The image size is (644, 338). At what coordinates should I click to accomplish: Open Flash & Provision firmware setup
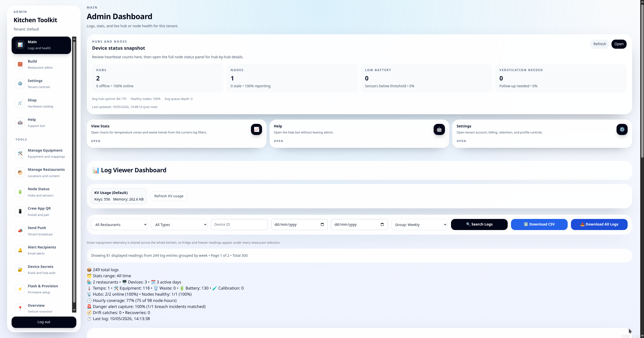pyautogui.click(x=41, y=289)
